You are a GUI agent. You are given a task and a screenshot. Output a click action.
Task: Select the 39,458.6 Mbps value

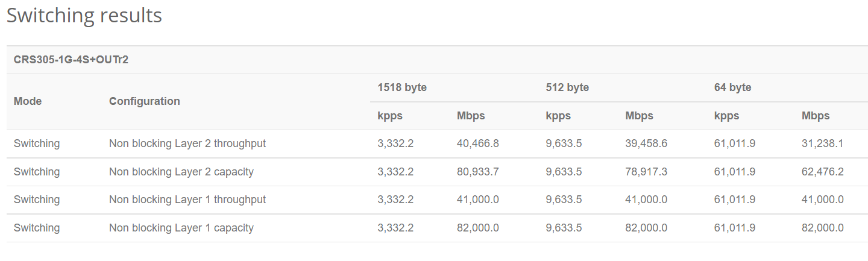(x=646, y=144)
